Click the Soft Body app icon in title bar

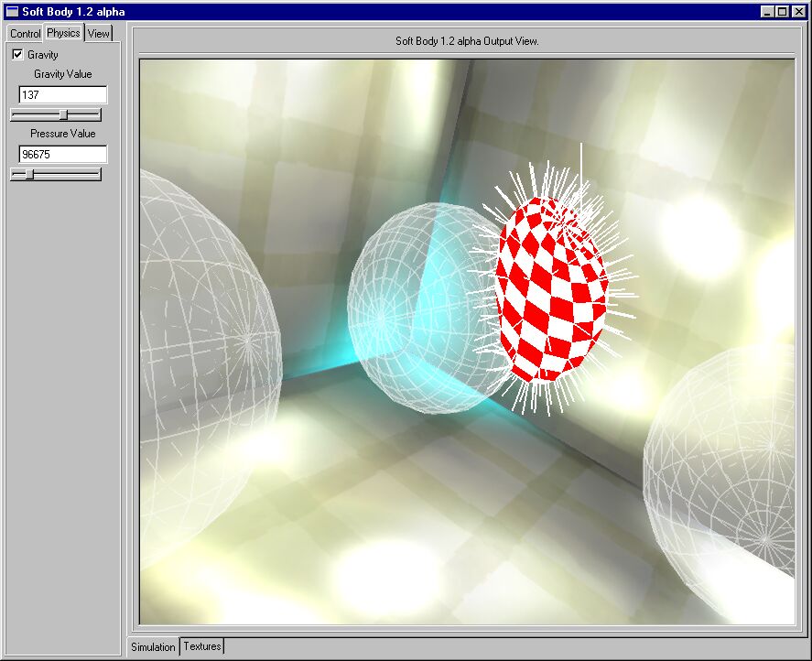click(12, 12)
